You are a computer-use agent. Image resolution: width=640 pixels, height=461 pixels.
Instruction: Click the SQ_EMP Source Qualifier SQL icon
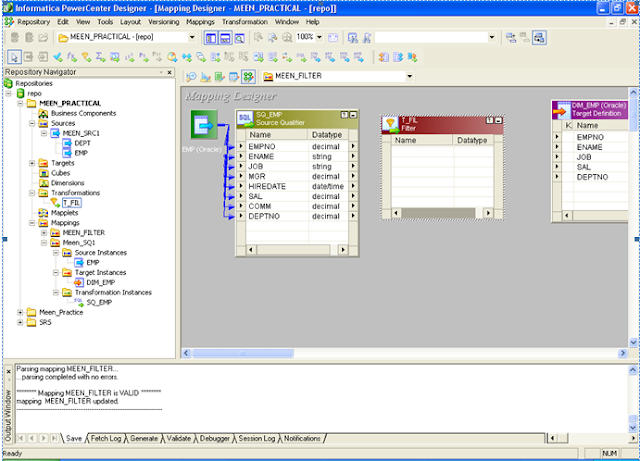(245, 119)
